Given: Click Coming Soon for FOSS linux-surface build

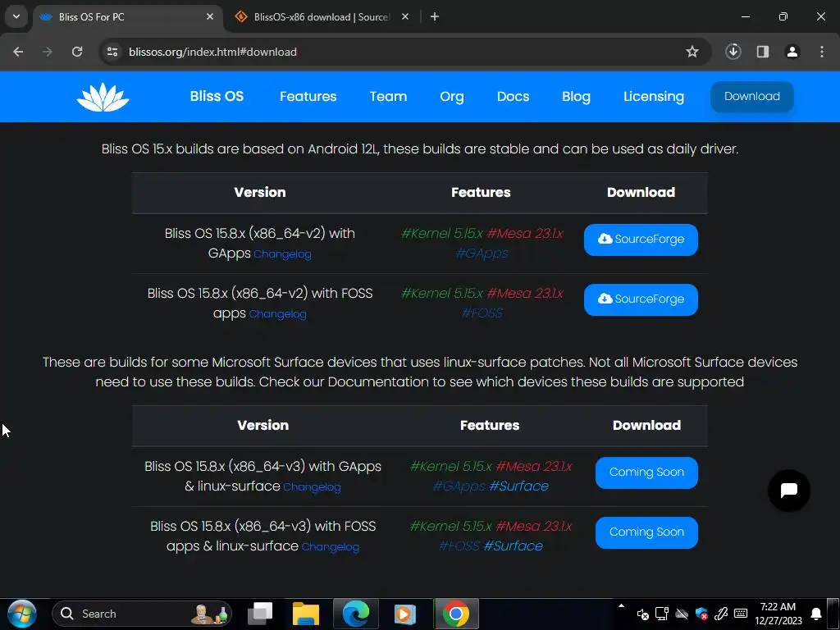Looking at the screenshot, I should click(x=646, y=532).
